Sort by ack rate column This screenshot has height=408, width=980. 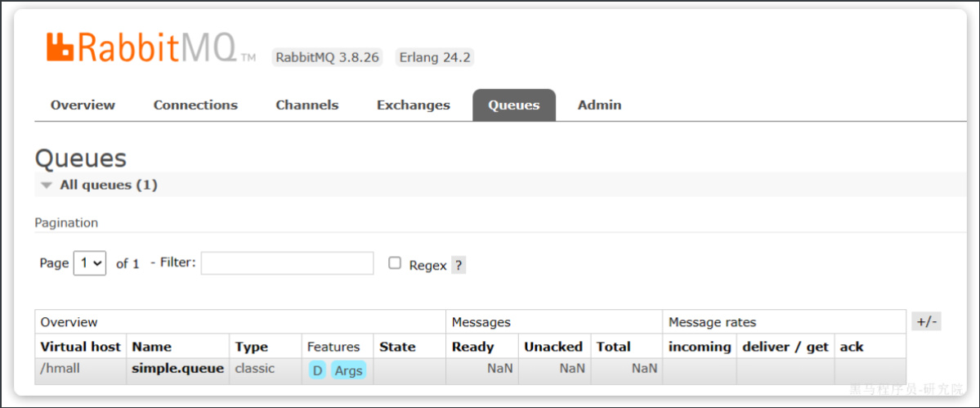point(851,347)
